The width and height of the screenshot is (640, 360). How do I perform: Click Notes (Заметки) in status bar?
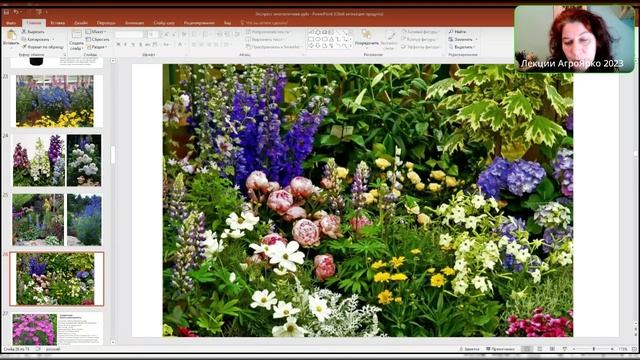(469, 349)
